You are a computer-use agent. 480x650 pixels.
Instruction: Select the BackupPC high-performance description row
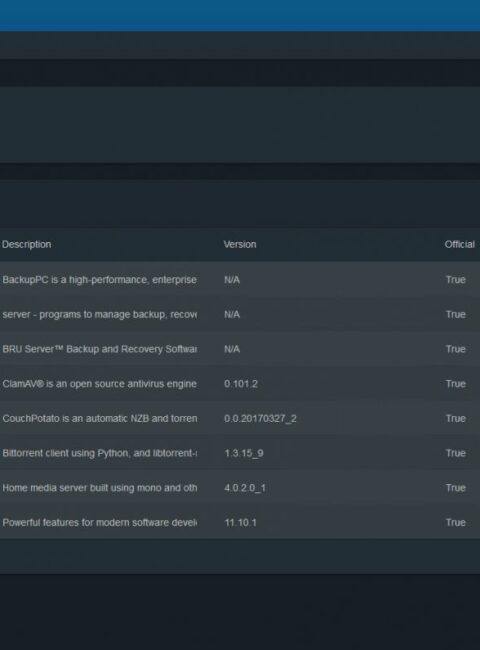pos(240,280)
